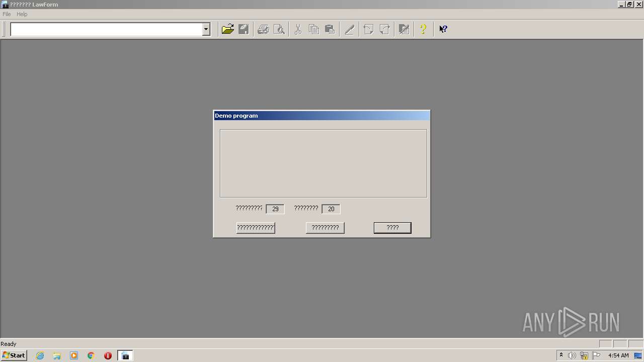This screenshot has height=362, width=644.
Task: Select the LawForm app taskbar button
Action: pos(125,355)
